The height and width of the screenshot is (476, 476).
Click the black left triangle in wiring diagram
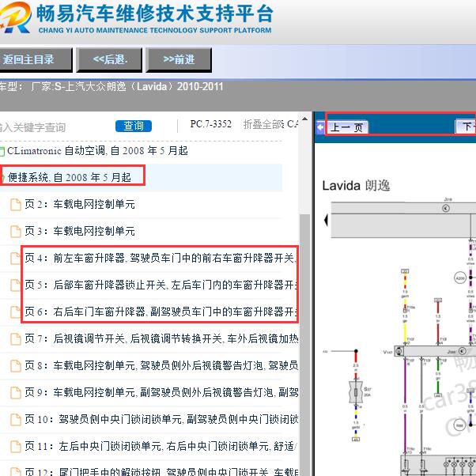point(326,220)
